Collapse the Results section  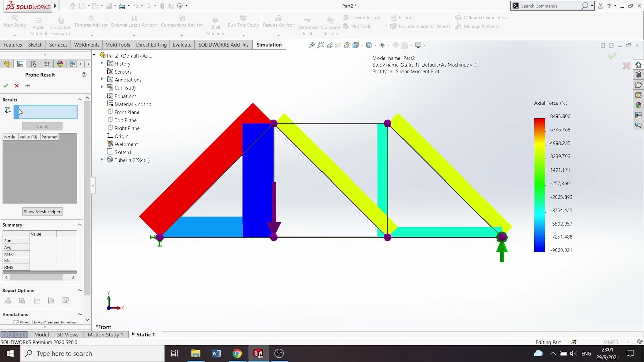click(x=79, y=100)
